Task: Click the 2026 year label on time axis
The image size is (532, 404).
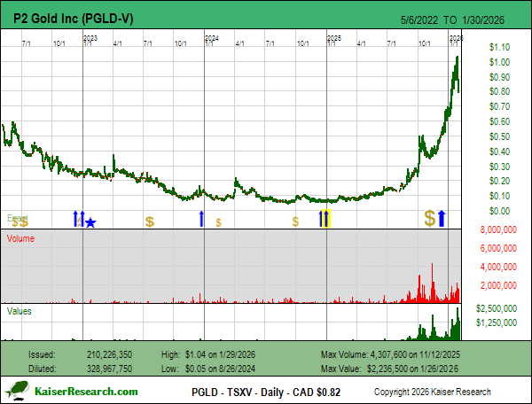Action: 456,38
